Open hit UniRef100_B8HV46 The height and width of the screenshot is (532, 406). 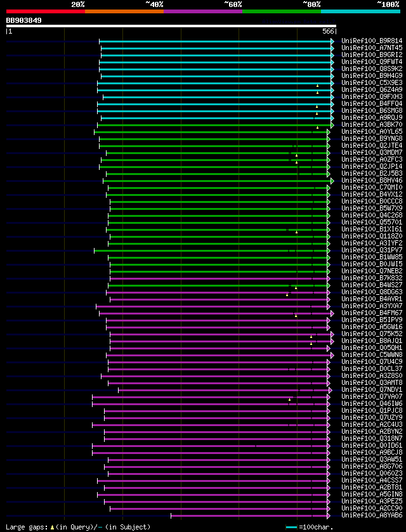tap(372, 180)
